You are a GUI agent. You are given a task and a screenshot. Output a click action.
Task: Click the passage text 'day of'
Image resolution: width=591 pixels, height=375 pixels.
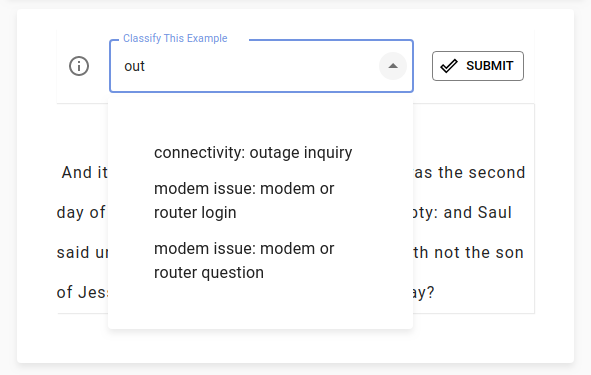81,213
